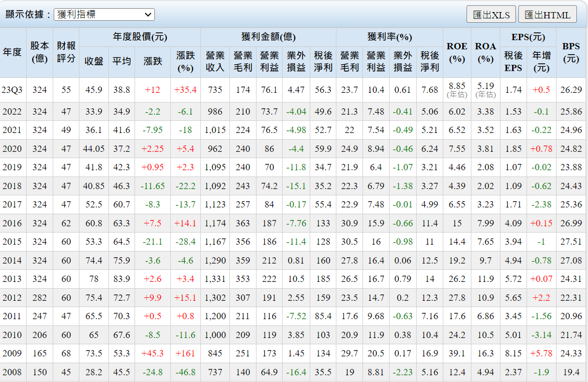This screenshot has height=382, width=588.
Task: Select the BPS(元) column header
Action: 571,52
